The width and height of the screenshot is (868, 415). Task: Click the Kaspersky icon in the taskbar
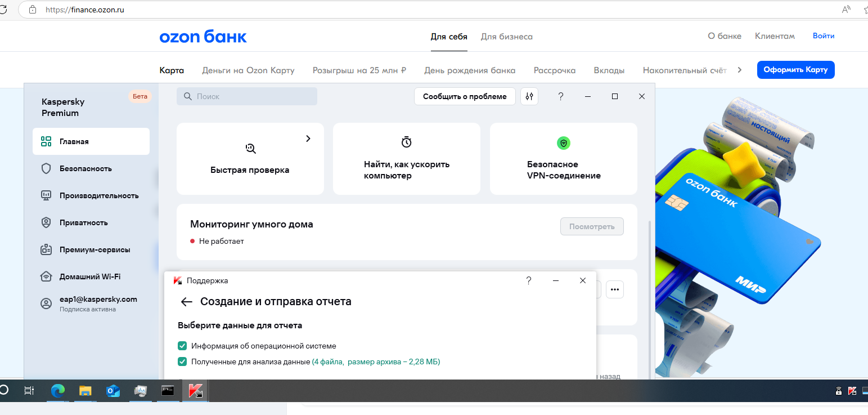tap(195, 391)
